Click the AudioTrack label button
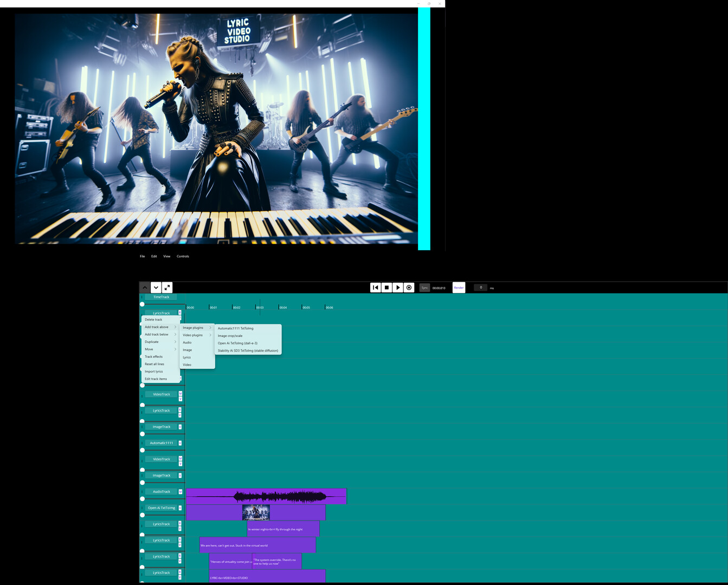The width and height of the screenshot is (728, 585). 162,492
